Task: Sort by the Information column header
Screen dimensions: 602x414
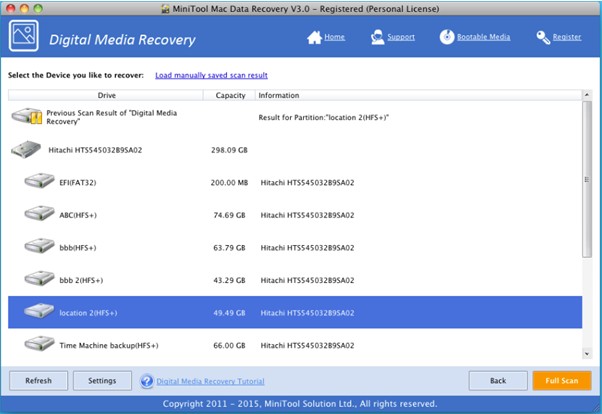Action: coord(418,95)
